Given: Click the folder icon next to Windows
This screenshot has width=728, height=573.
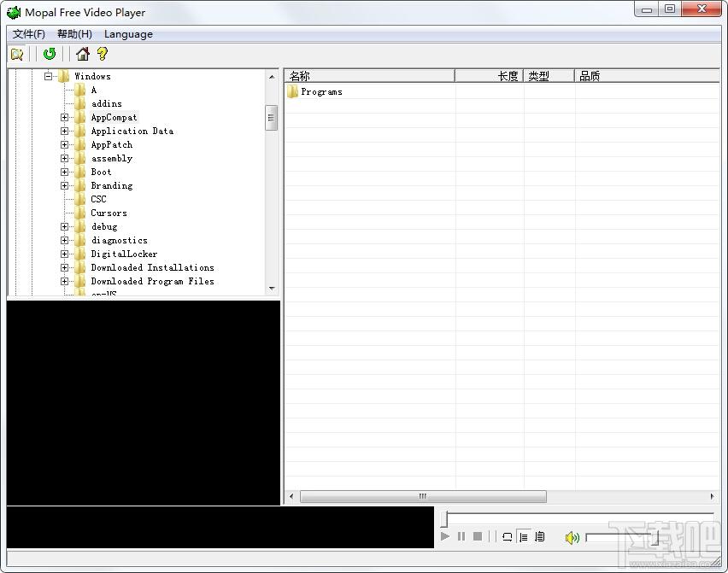Looking at the screenshot, I should pos(63,76).
